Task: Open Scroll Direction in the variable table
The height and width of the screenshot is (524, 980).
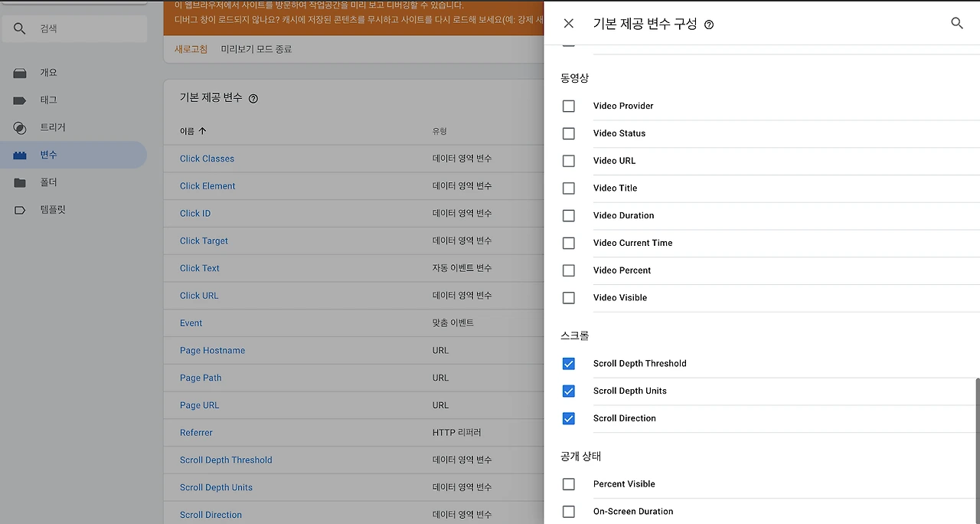Action: tap(211, 515)
